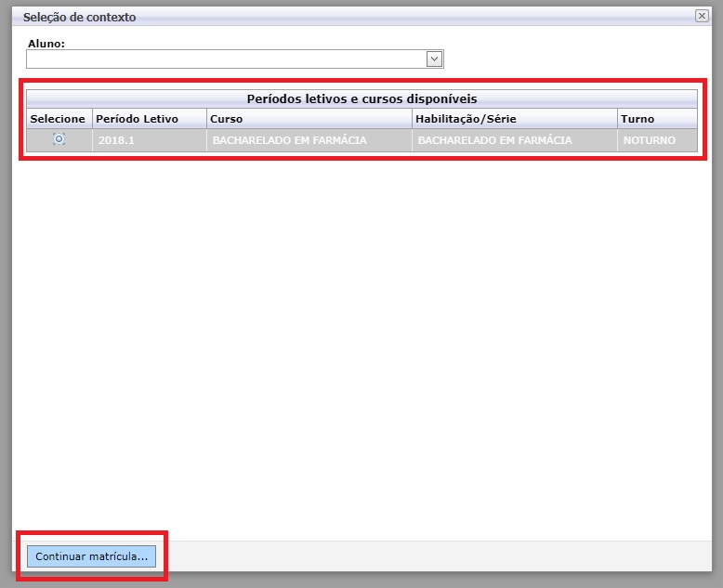Click inside the Aluno combo box field

pyautogui.click(x=225, y=59)
